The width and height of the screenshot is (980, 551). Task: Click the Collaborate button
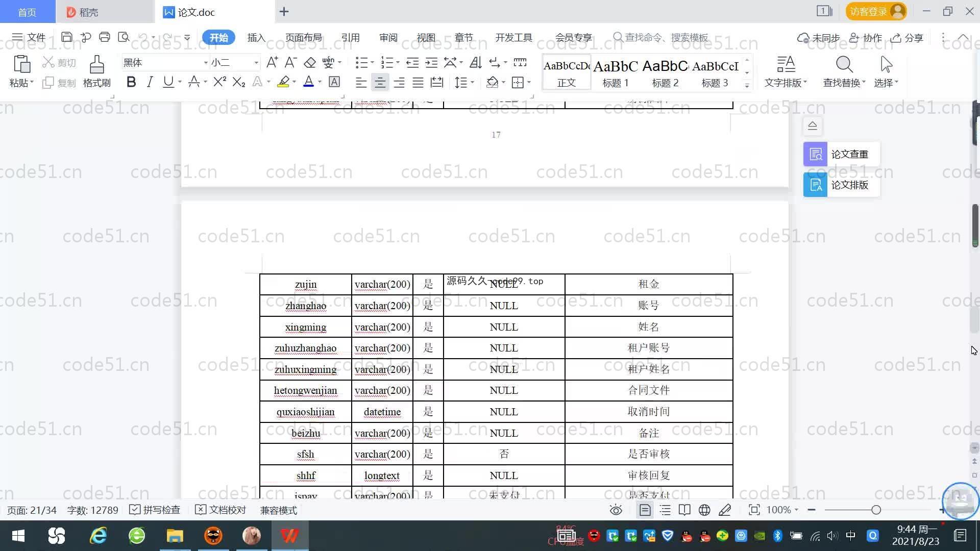865,38
